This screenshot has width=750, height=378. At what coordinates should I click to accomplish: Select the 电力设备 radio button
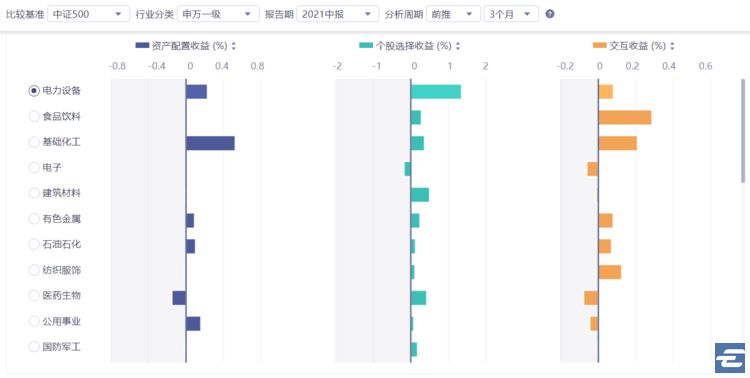[34, 90]
